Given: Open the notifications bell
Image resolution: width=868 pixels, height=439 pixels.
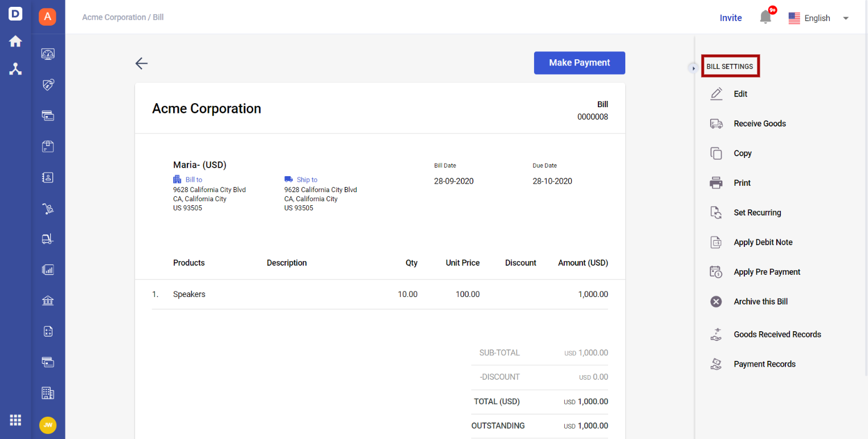Looking at the screenshot, I should 765,18.
